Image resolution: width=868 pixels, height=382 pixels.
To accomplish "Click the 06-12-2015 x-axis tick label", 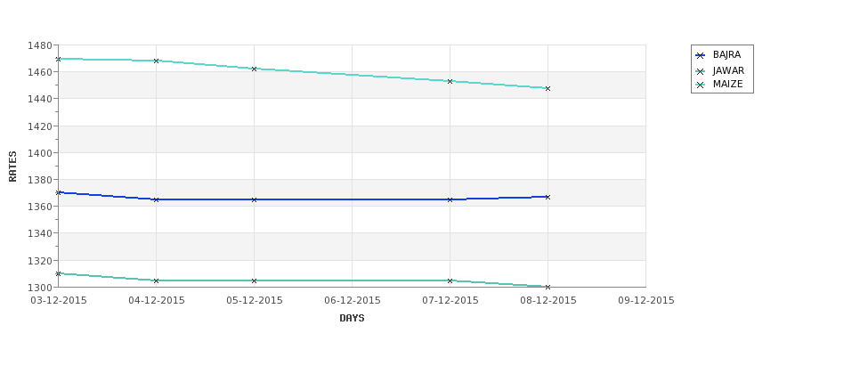I will click(352, 301).
